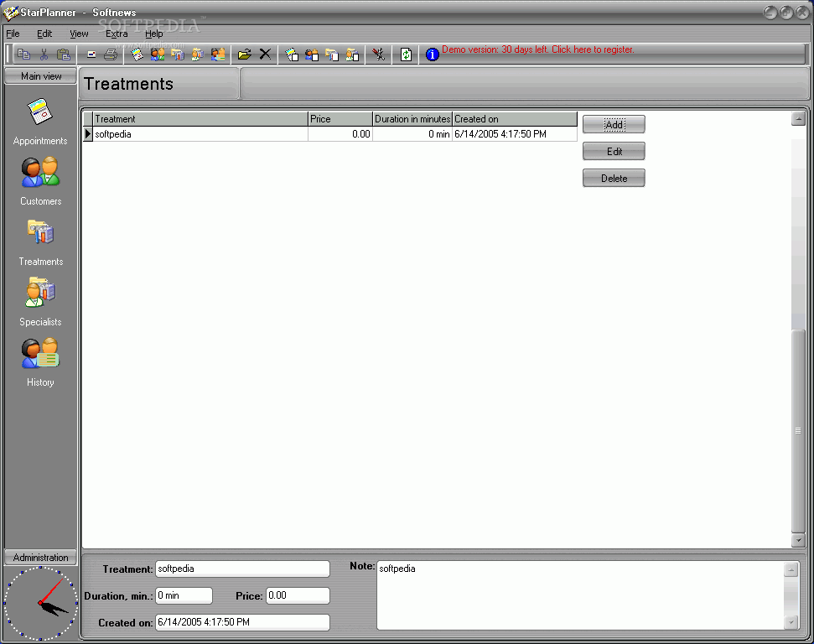Click the Price input field
814x644 pixels.
(298, 595)
